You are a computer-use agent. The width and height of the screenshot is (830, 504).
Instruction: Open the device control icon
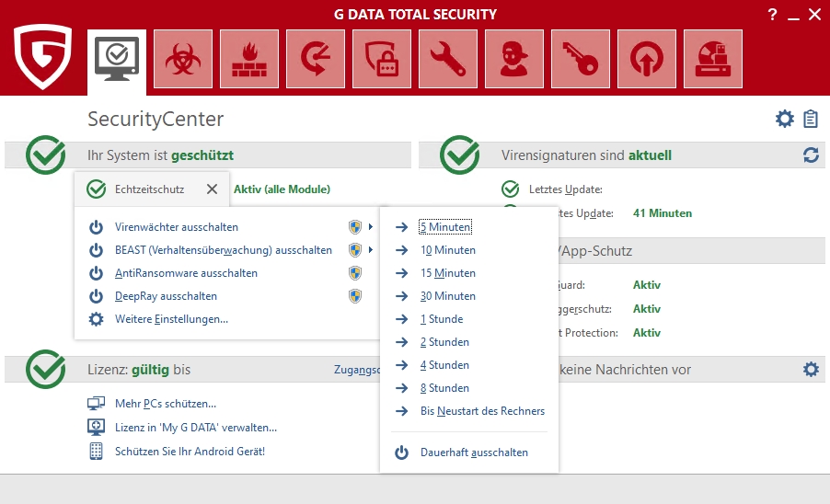pos(713,59)
